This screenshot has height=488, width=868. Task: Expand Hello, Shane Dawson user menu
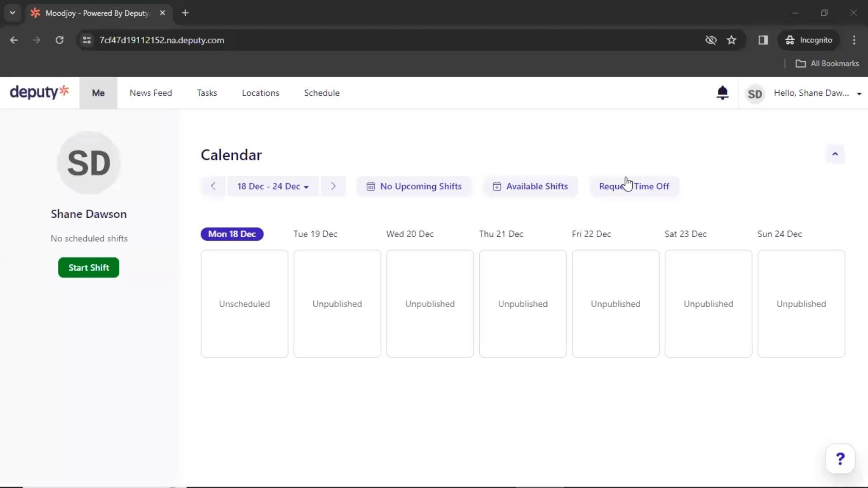click(817, 93)
